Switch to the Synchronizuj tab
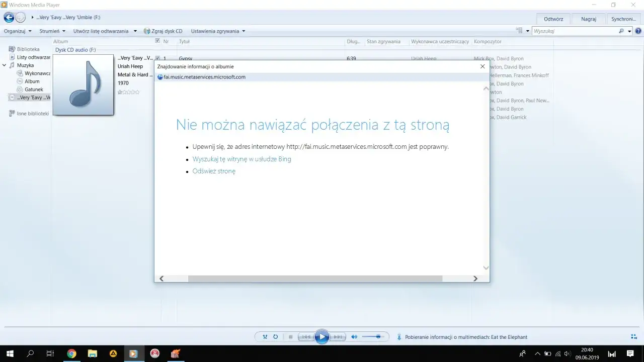 click(623, 19)
